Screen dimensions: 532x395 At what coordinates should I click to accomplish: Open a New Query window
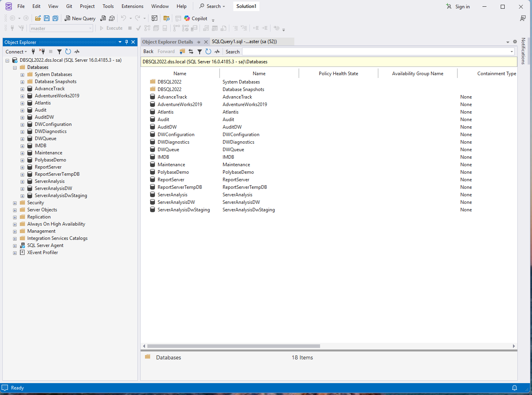click(80, 18)
